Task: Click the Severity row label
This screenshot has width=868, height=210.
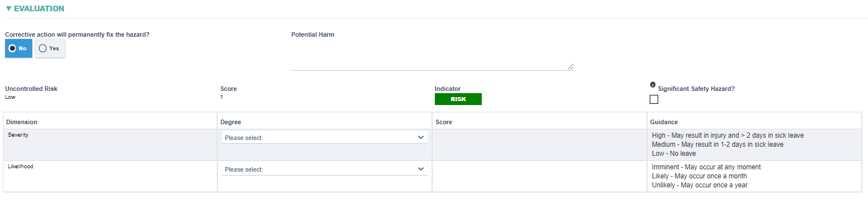Action: [x=18, y=135]
